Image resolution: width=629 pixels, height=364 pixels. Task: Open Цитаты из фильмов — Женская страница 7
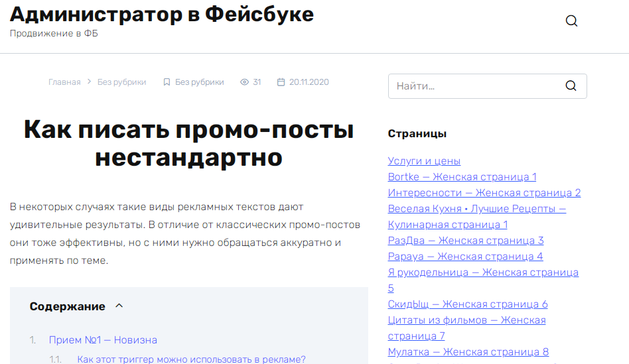[466, 328]
